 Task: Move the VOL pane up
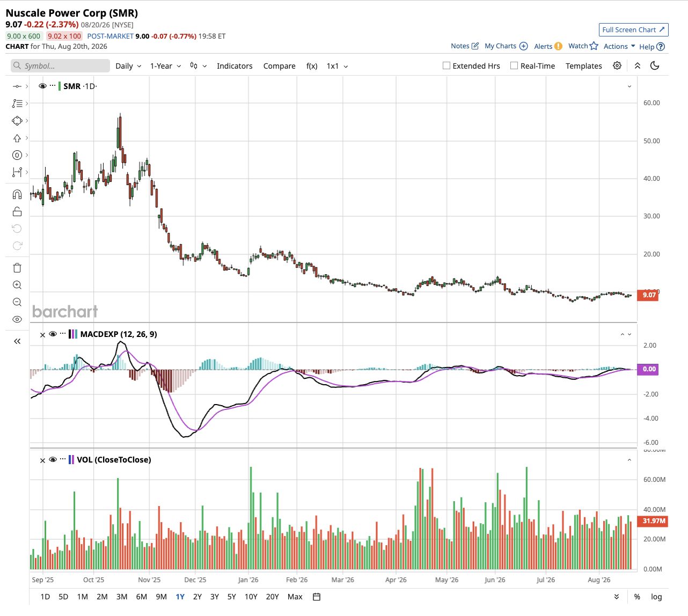[x=630, y=460]
